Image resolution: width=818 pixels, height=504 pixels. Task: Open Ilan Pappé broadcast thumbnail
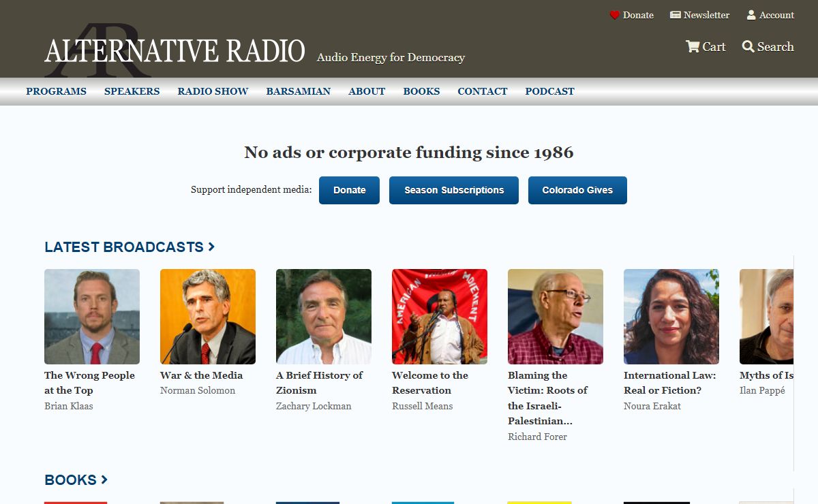(x=766, y=317)
